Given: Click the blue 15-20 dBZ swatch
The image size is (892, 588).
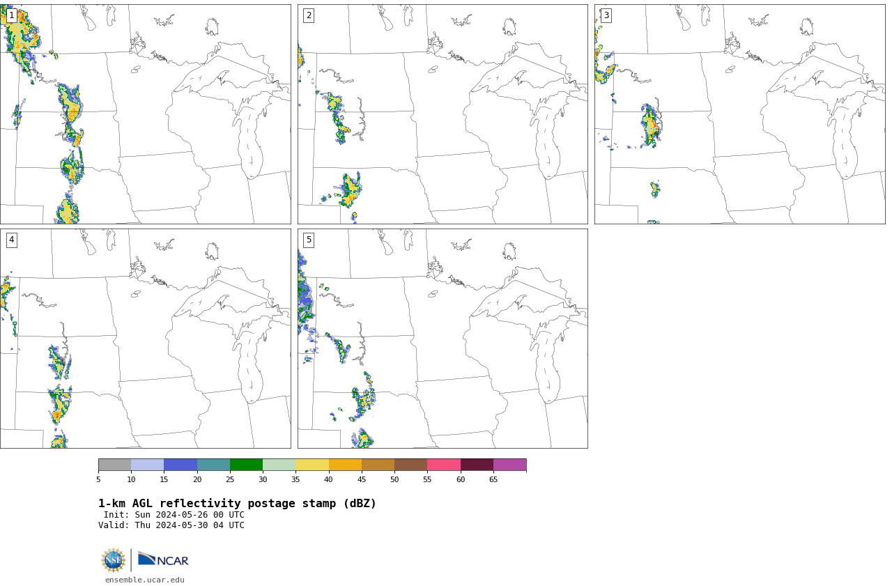Looking at the screenshot, I should pos(180,465).
